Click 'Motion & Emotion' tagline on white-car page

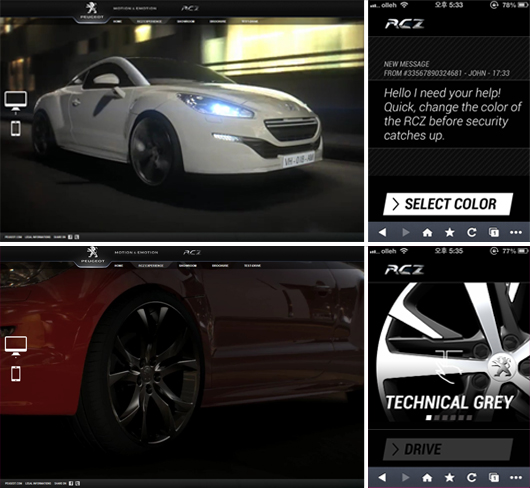[135, 8]
